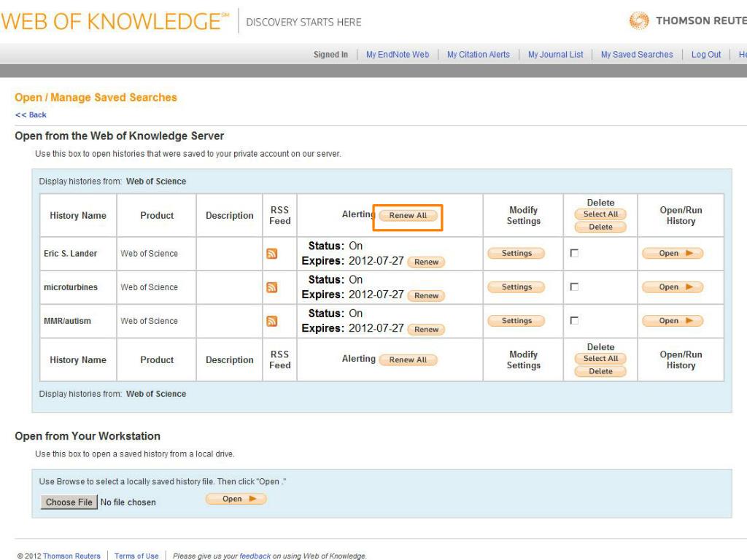Open Settings for MMR/autism
Image resolution: width=747 pixels, height=560 pixels.
point(516,321)
